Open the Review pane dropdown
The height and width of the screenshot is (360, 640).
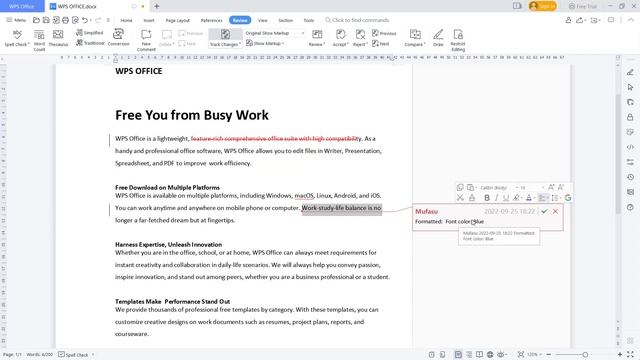(317, 38)
